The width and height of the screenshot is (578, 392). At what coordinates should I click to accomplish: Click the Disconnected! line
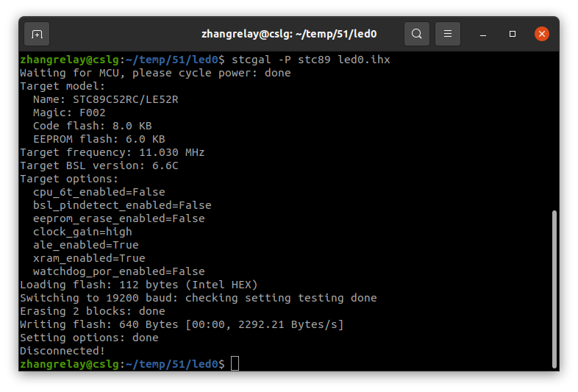[63, 352]
